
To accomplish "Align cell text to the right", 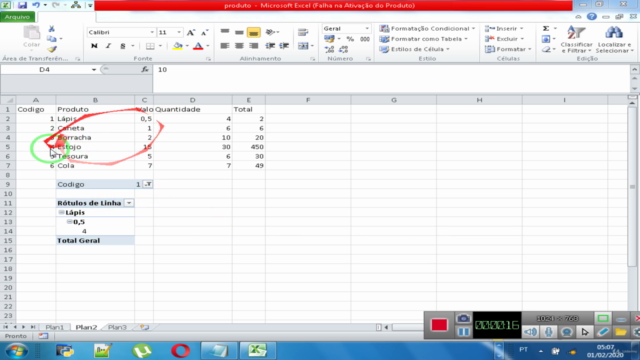I will coord(253,46).
